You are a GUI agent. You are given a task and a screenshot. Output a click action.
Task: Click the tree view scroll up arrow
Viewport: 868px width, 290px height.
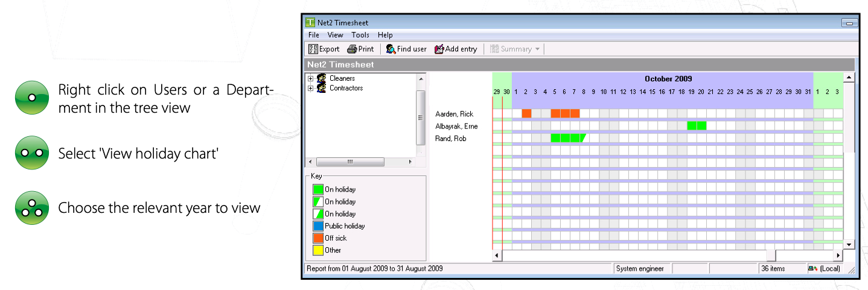click(421, 78)
